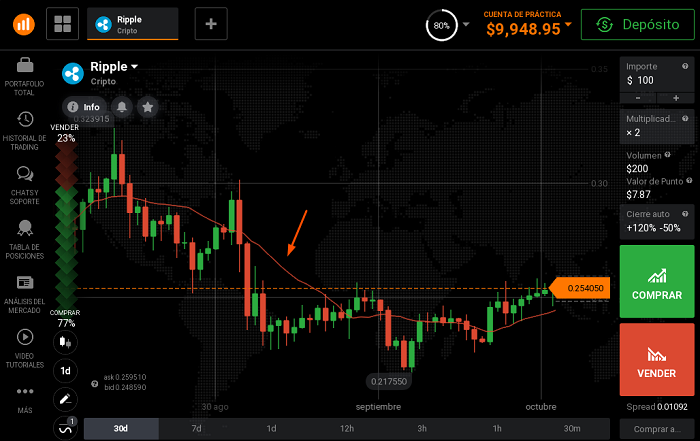Screen dimensions: 700x441
Task: Open the indicators button with badge 1
Action: tap(65, 428)
